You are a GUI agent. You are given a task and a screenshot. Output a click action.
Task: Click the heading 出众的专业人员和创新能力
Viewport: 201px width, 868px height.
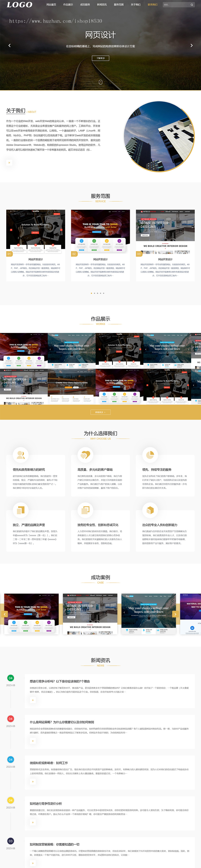160,525
